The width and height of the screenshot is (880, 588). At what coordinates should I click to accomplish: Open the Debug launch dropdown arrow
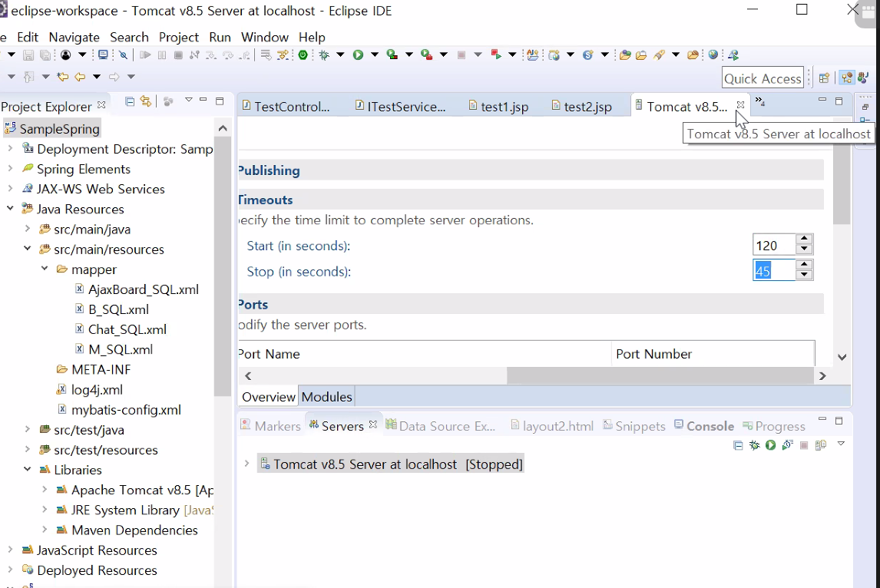tap(340, 55)
